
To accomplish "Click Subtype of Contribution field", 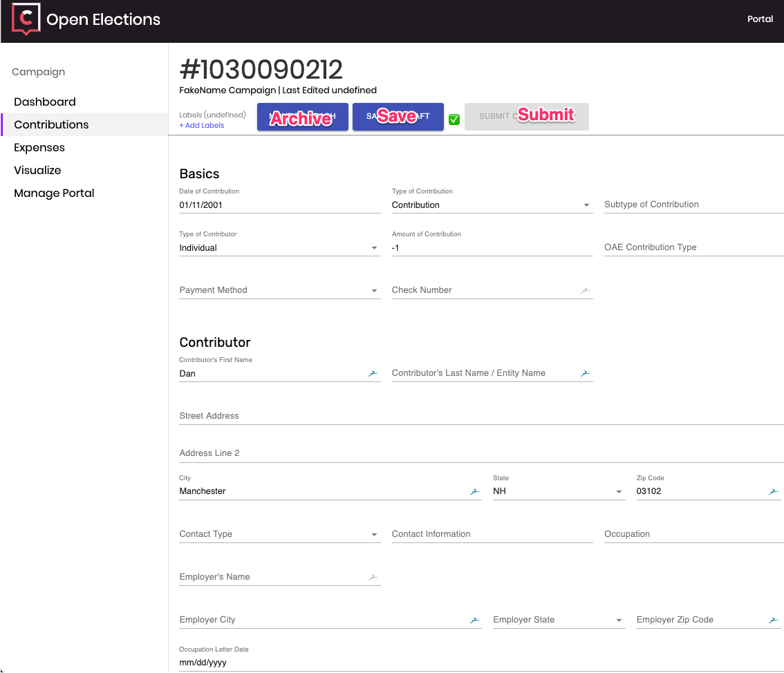I will (694, 205).
